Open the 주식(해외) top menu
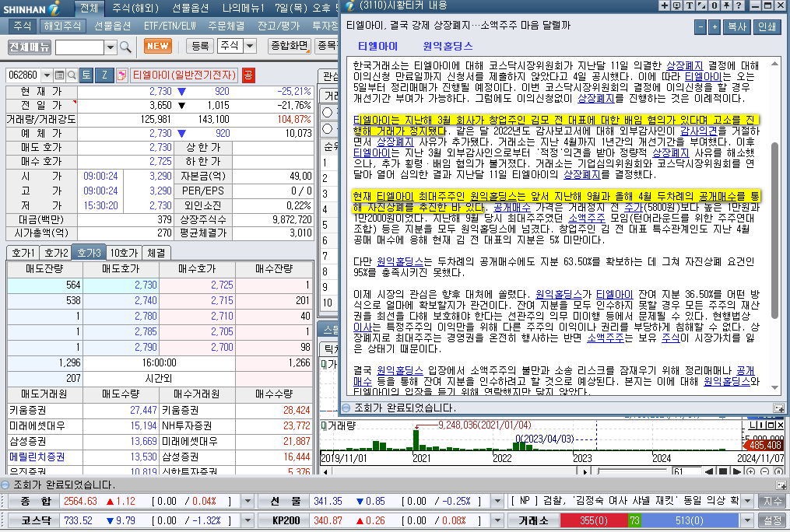 tap(135, 8)
